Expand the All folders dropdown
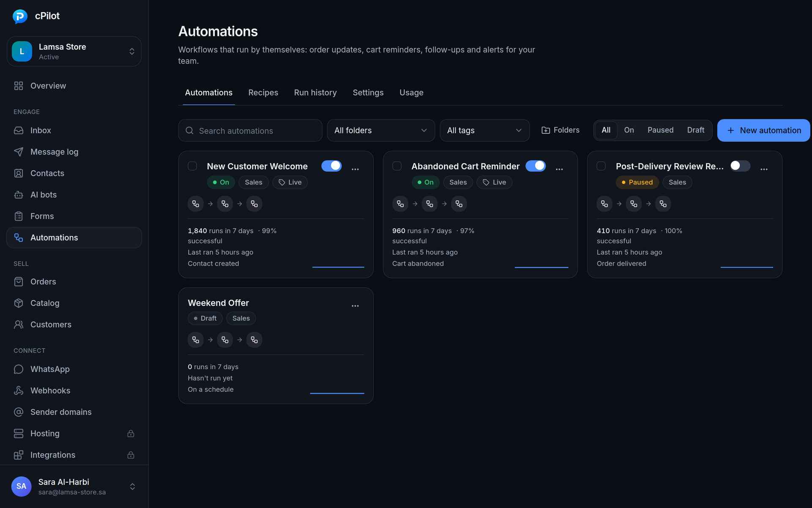This screenshot has height=508, width=812. [381, 130]
